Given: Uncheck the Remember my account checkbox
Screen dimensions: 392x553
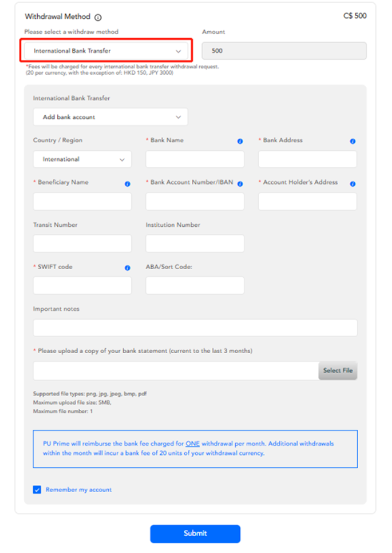Looking at the screenshot, I should [x=37, y=489].
